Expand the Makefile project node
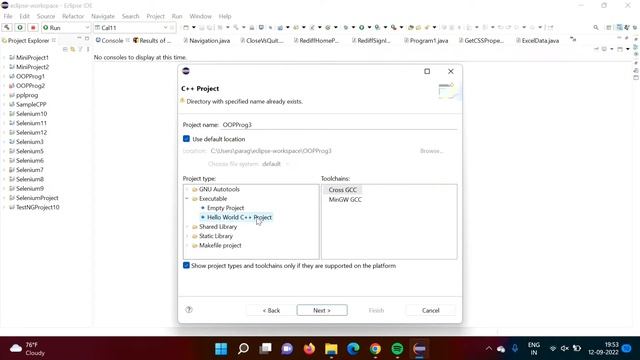Image resolution: width=640 pixels, height=360 pixels. coord(187,245)
